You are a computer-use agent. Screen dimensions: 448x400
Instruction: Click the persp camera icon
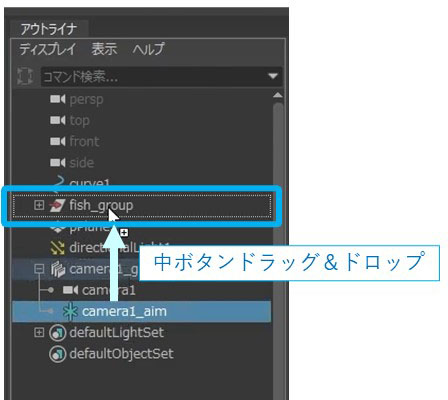58,99
